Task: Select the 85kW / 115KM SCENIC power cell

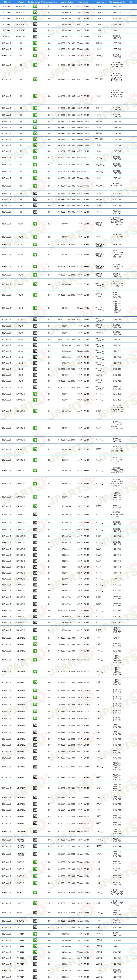Action: tap(83, 883)
